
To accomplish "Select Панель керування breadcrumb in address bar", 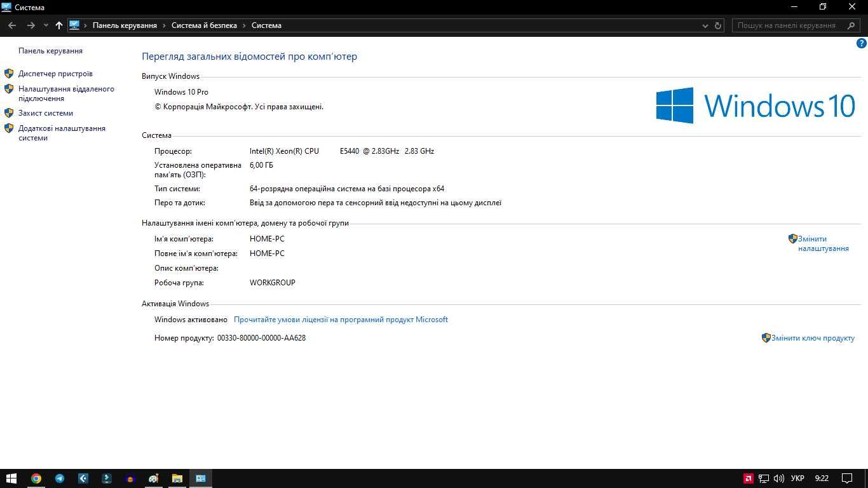I will [x=125, y=25].
